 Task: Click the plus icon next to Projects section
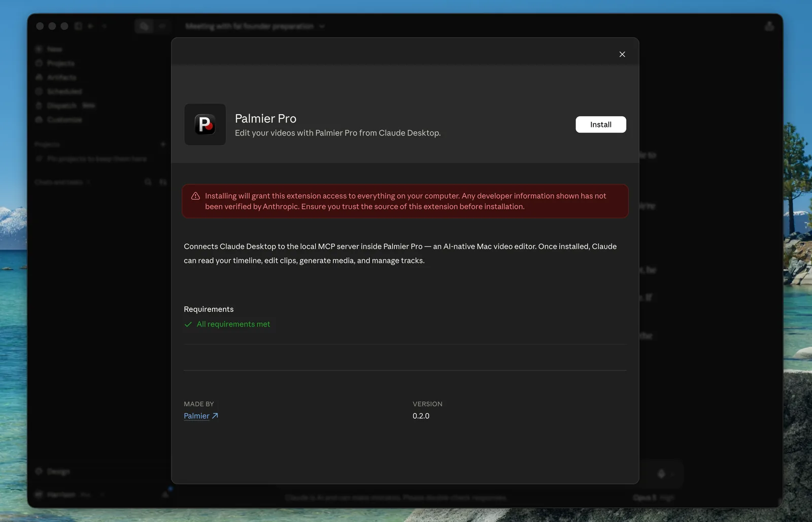click(163, 145)
